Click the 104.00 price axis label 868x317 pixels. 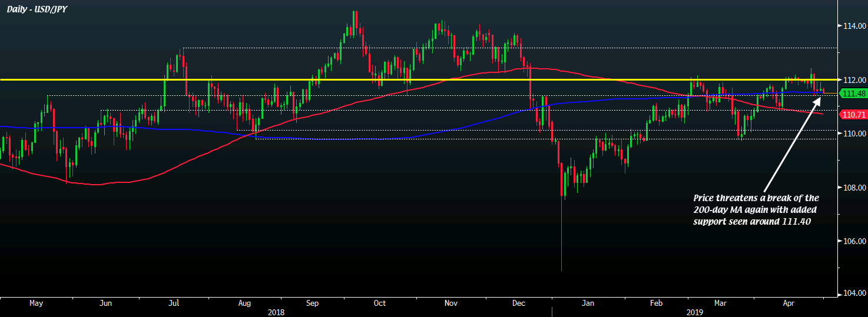853,293
